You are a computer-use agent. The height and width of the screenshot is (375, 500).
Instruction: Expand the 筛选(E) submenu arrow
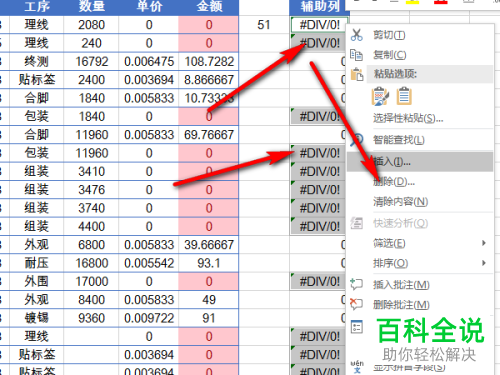tap(484, 243)
